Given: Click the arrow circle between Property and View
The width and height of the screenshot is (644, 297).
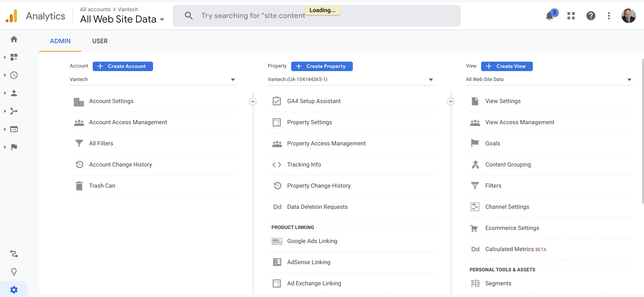Looking at the screenshot, I should click(x=451, y=101).
